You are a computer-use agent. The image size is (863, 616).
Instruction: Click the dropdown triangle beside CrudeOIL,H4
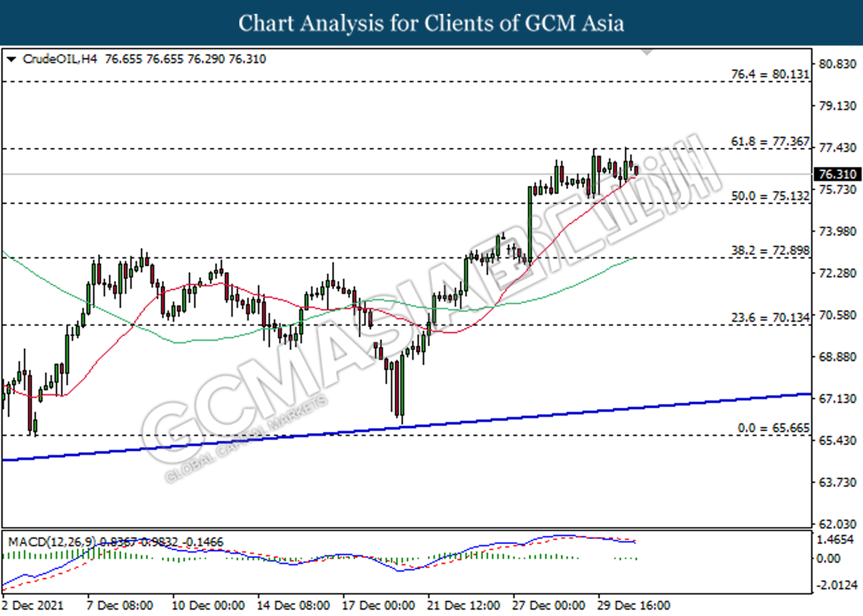(x=11, y=59)
